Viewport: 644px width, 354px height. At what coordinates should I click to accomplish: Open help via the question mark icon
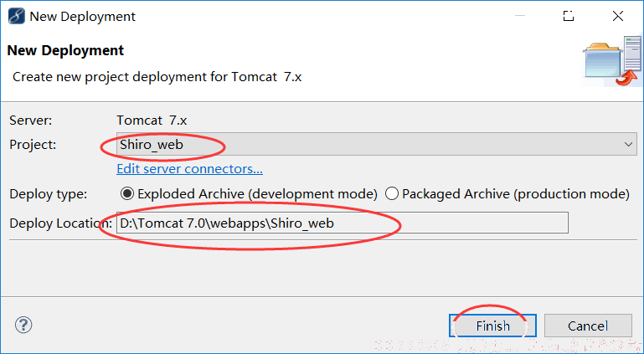(x=23, y=325)
